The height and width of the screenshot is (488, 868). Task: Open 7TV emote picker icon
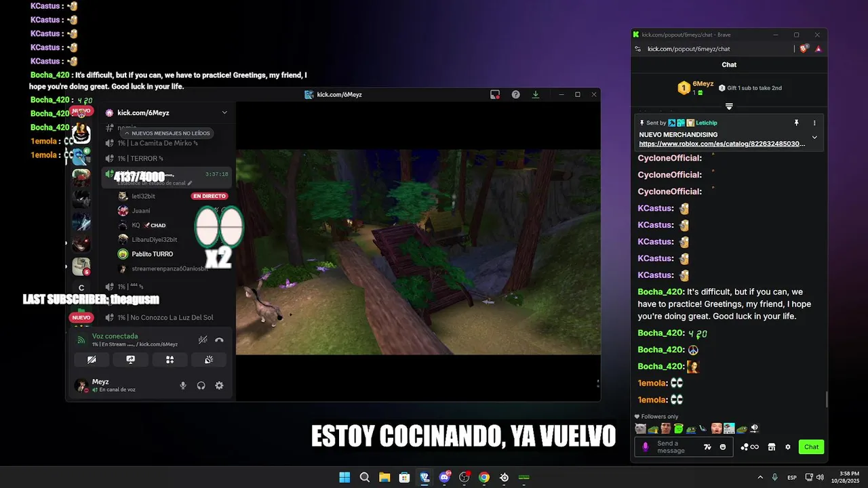(708, 447)
